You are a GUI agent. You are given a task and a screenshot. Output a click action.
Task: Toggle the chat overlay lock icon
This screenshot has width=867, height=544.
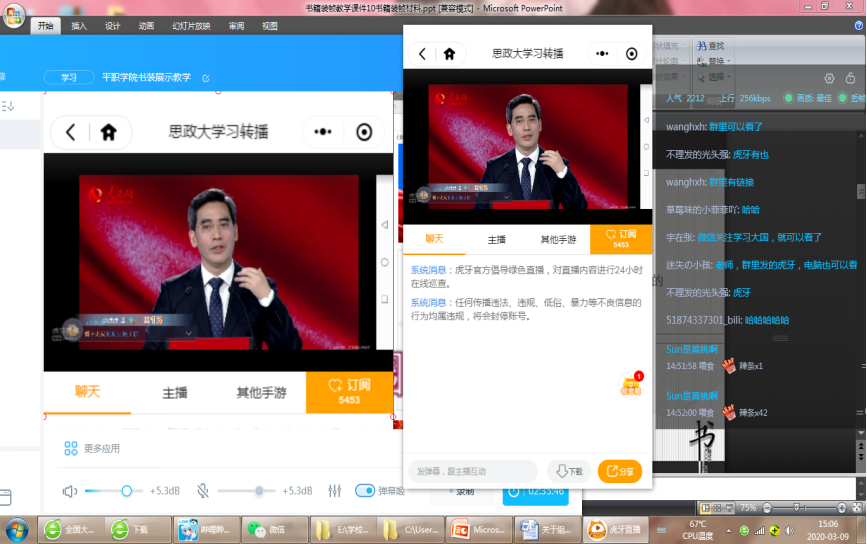point(850,78)
